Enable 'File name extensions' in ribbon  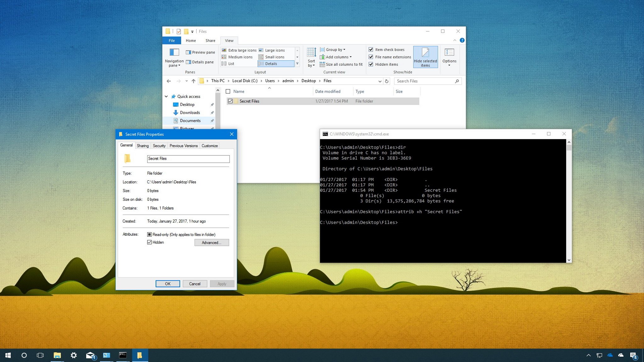[x=371, y=57]
